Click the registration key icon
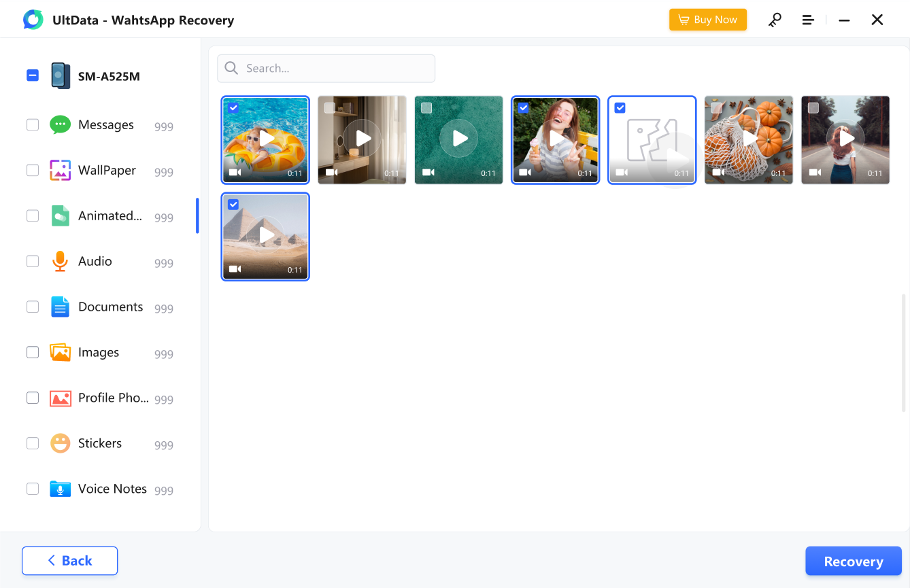The height and width of the screenshot is (588, 910). (775, 20)
